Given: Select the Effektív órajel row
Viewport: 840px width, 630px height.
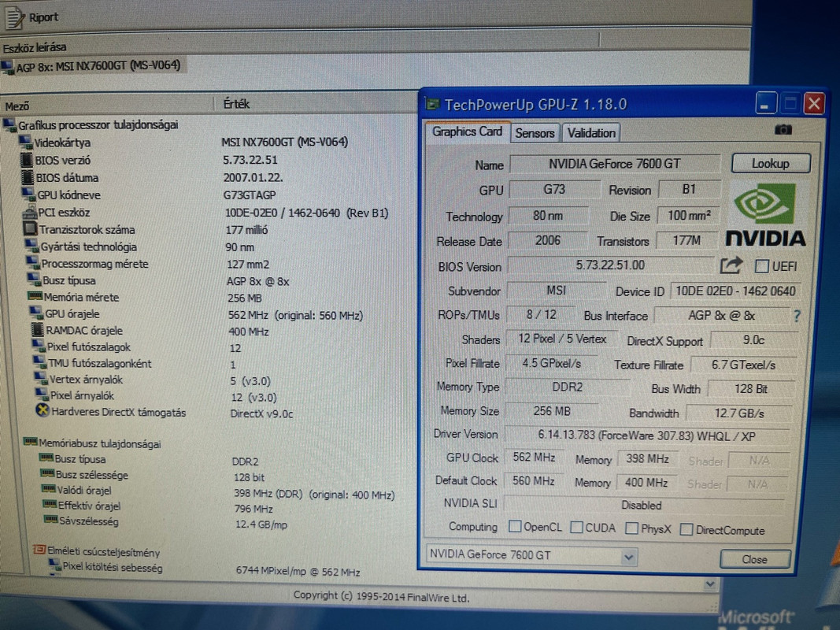Looking at the screenshot, I should click(159, 507).
